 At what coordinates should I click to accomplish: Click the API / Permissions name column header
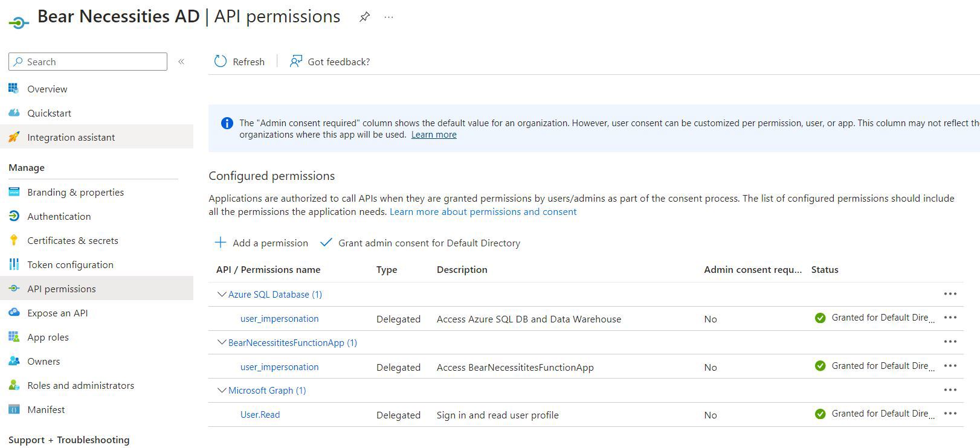pyautogui.click(x=268, y=269)
